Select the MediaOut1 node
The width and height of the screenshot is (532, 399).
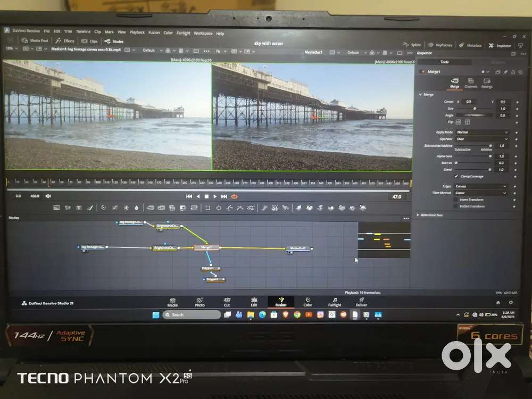coord(298,248)
